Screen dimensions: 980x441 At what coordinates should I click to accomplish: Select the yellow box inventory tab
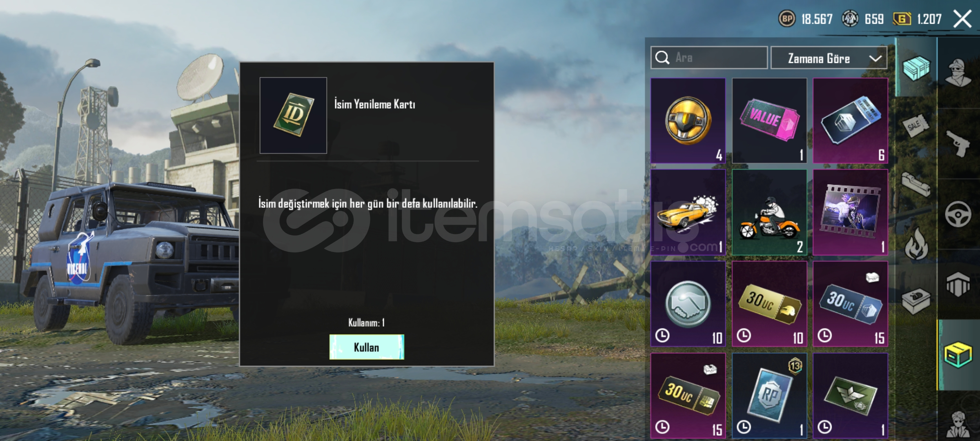click(x=958, y=355)
